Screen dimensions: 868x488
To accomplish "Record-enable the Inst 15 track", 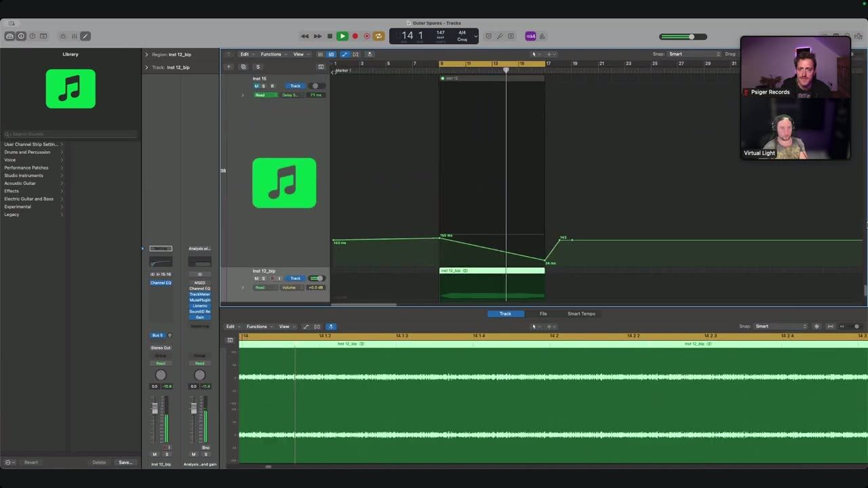I will [x=272, y=86].
